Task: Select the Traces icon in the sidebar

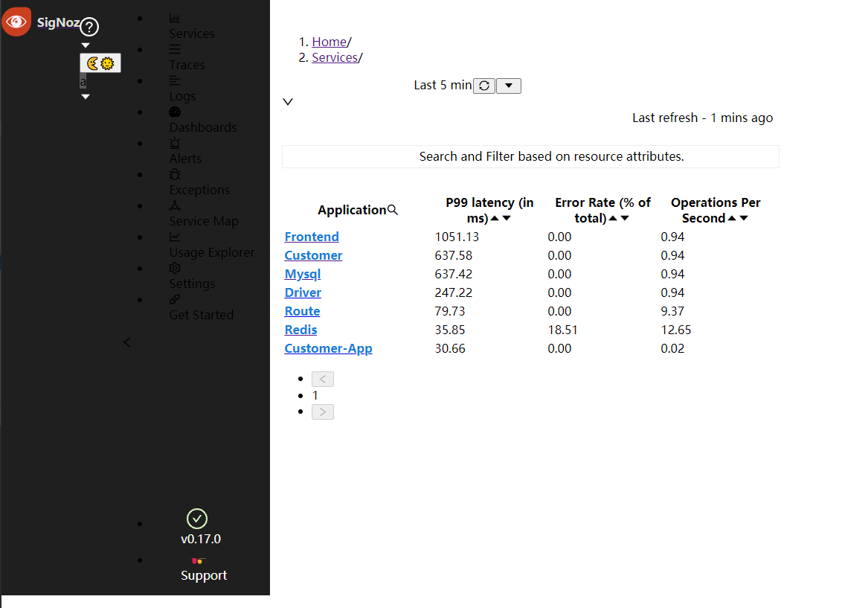Action: (x=173, y=48)
